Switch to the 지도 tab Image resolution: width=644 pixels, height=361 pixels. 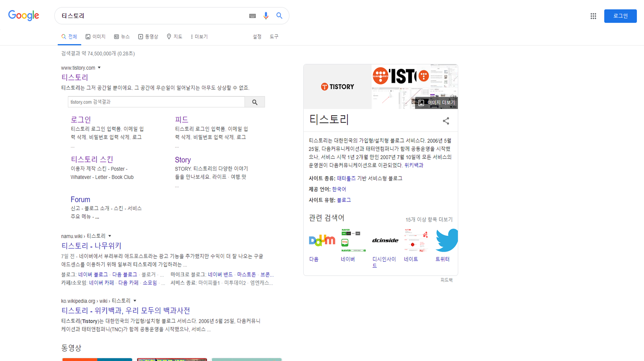coord(174,37)
